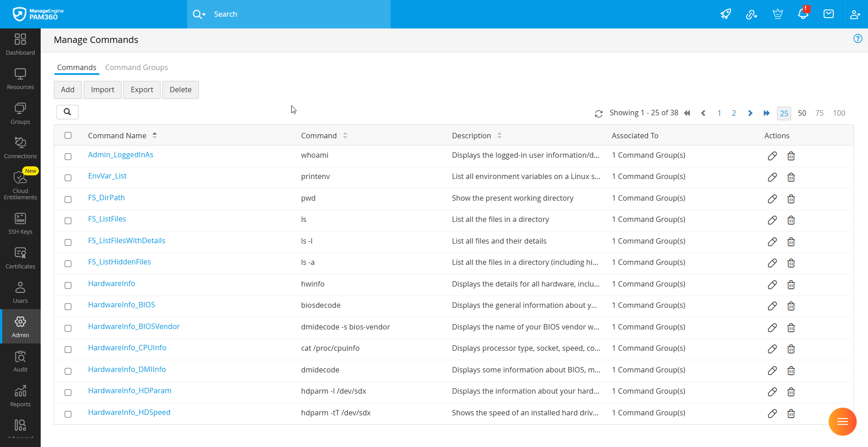Expand the search type dropdown arrow
The width and height of the screenshot is (868, 447).
tap(203, 14)
